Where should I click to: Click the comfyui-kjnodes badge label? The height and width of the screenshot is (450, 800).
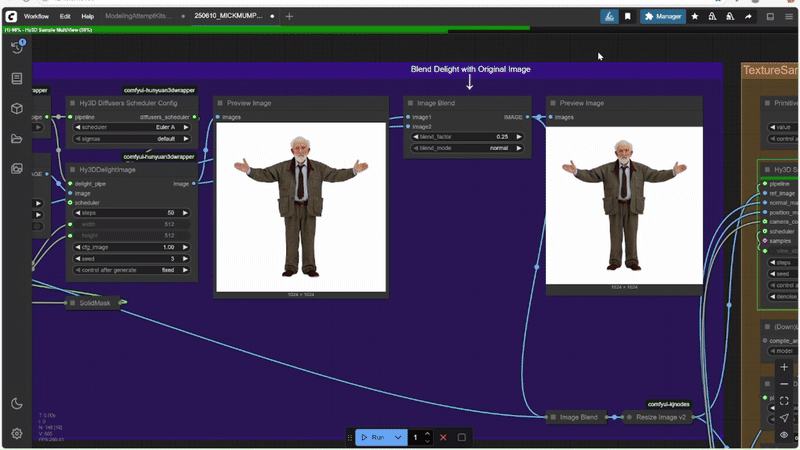click(668, 404)
